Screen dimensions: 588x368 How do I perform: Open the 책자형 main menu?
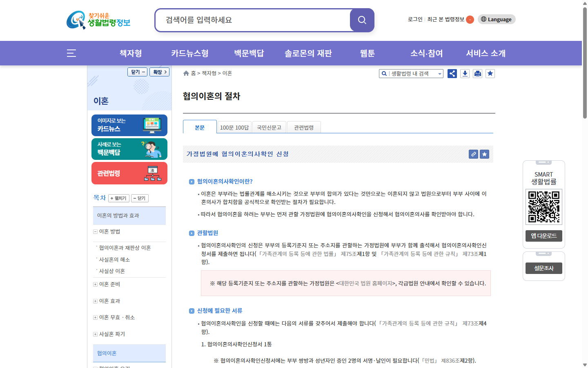pyautogui.click(x=131, y=53)
